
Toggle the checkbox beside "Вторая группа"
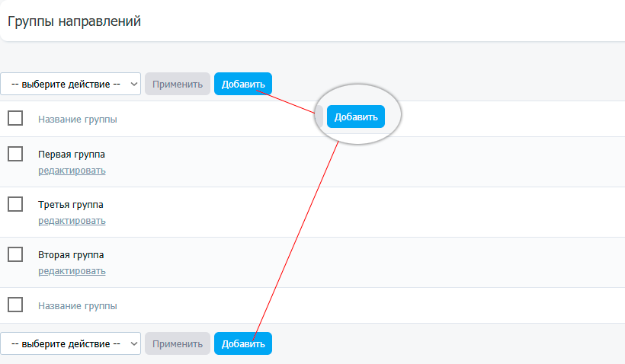pyautogui.click(x=15, y=254)
